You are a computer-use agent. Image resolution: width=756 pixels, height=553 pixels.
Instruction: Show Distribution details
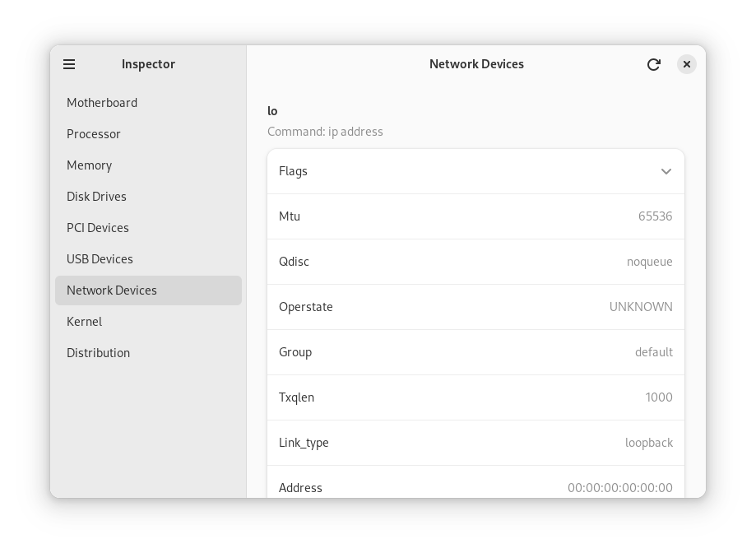pos(148,353)
